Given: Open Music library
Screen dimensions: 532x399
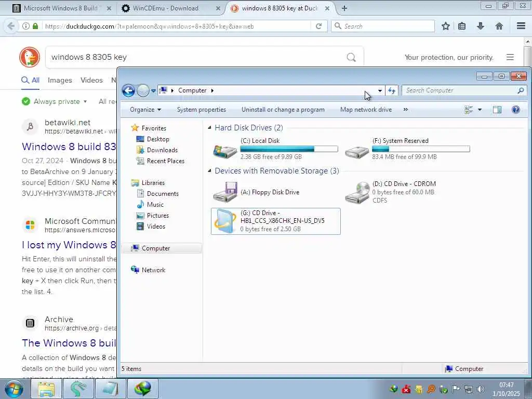Looking at the screenshot, I should tap(155, 205).
